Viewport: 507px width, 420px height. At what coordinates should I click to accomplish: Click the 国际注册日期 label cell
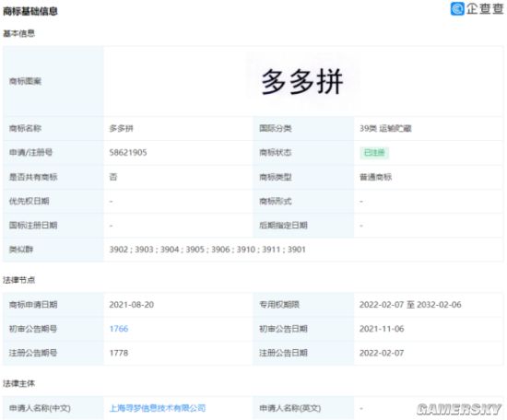pos(53,225)
